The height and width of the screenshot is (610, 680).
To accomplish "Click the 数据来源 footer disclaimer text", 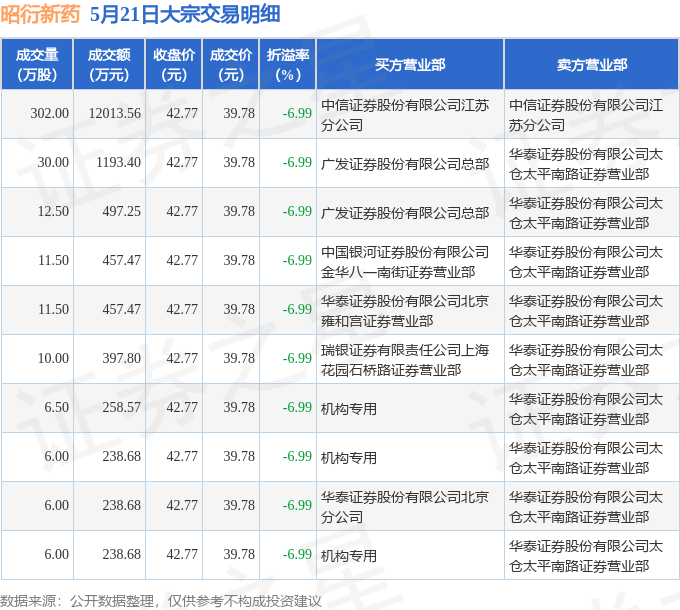I will click(160, 601).
